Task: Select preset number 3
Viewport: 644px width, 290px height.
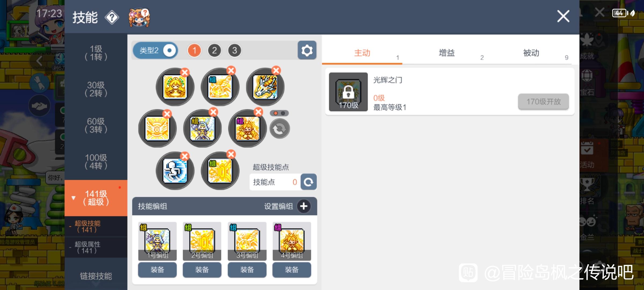Action: (x=235, y=50)
